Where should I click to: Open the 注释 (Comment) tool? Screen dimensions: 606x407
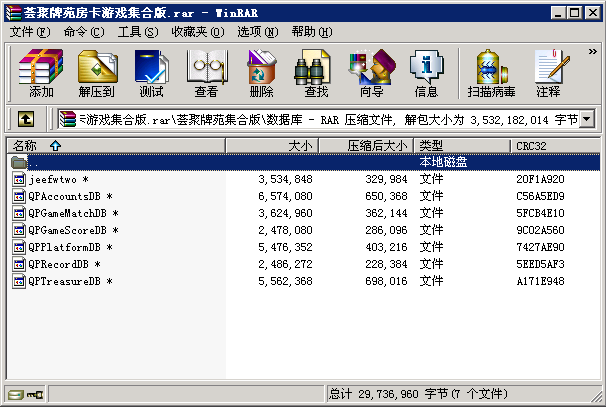click(548, 74)
